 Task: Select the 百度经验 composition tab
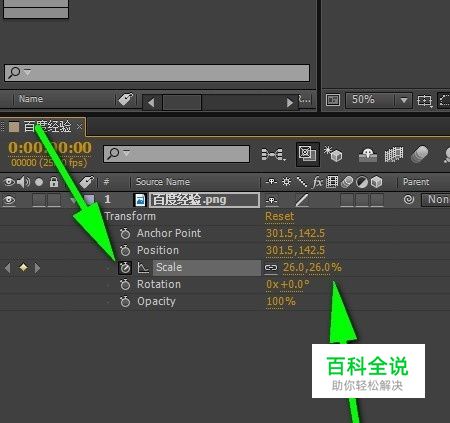point(47,127)
